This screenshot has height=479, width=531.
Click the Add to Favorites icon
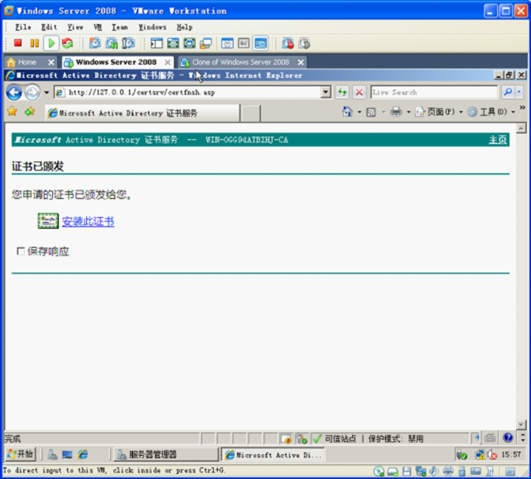tap(30, 111)
